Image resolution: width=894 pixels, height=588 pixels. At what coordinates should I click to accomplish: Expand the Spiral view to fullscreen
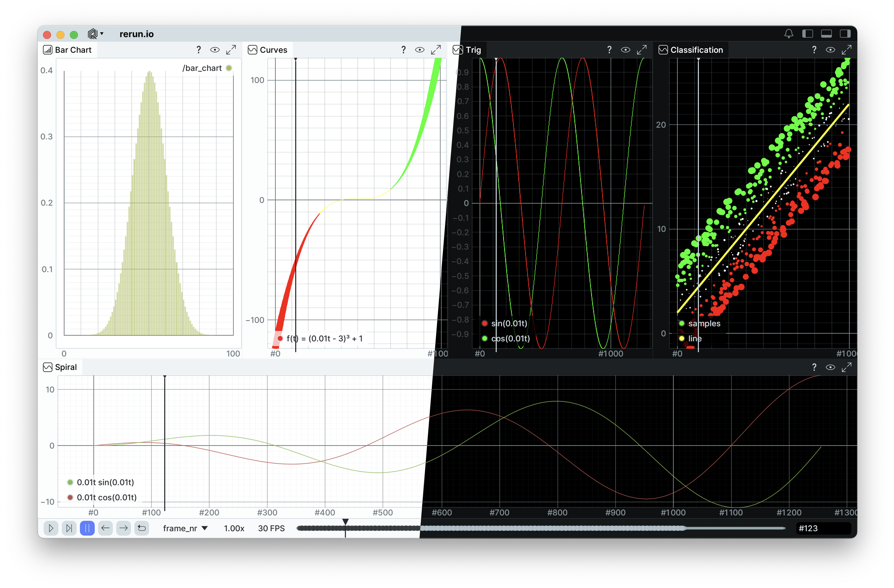[846, 367]
